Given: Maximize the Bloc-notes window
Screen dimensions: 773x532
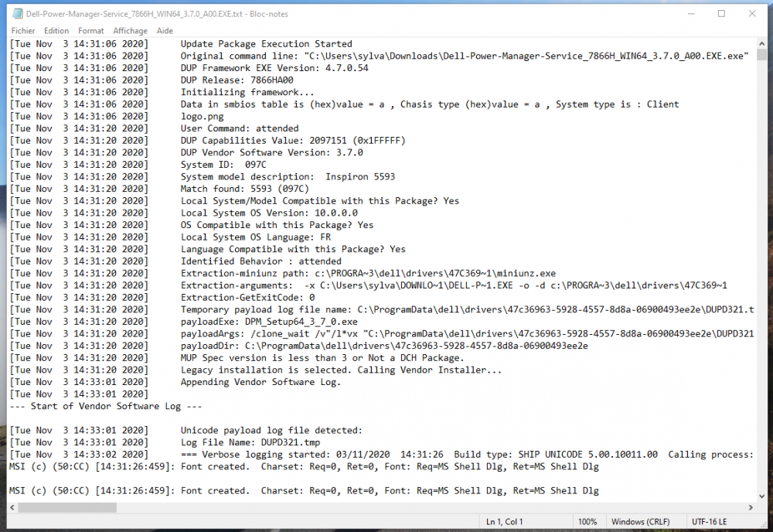Looking at the screenshot, I should [721, 14].
